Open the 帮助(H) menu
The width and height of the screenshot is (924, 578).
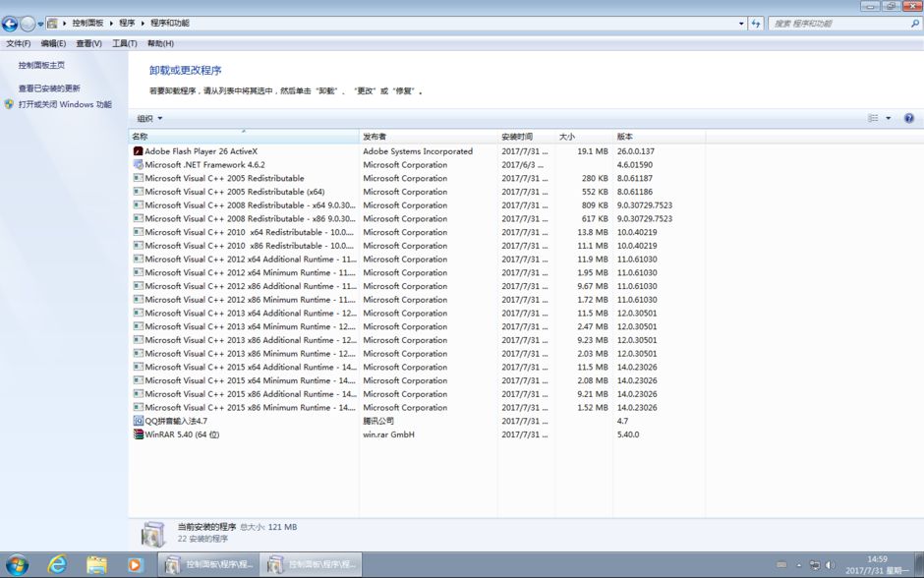[160, 43]
